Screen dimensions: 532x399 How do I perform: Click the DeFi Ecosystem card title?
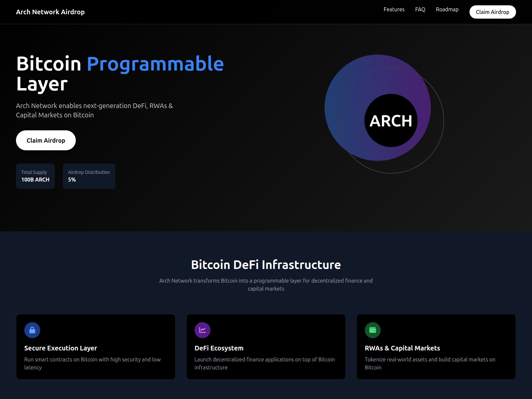click(x=219, y=348)
